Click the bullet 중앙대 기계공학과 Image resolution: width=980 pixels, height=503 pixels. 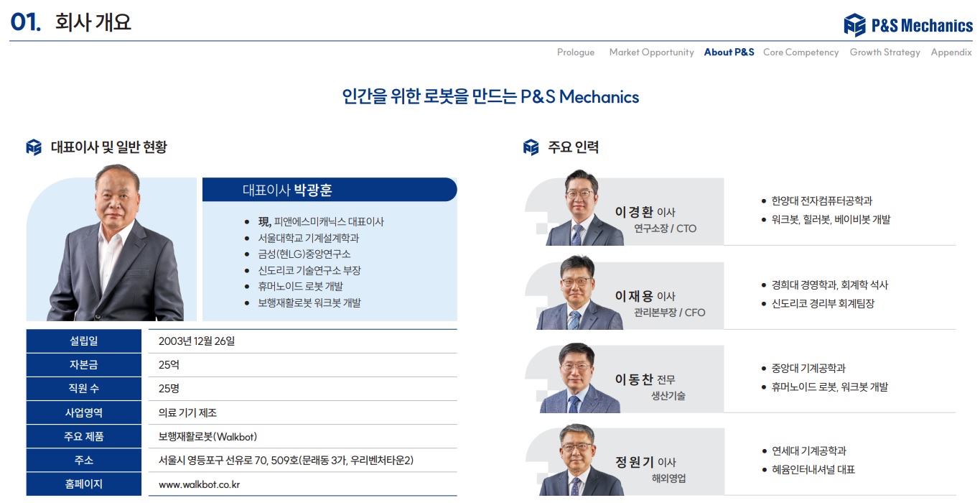(x=808, y=369)
